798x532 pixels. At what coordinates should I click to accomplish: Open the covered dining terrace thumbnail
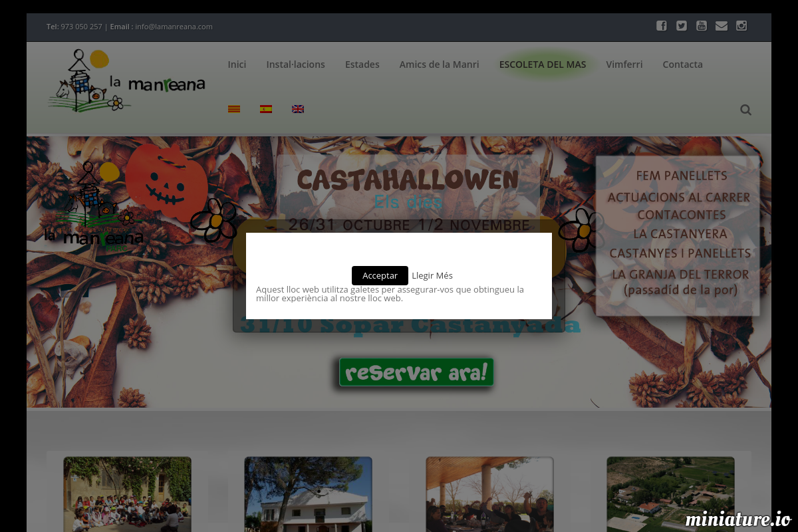[x=489, y=494]
